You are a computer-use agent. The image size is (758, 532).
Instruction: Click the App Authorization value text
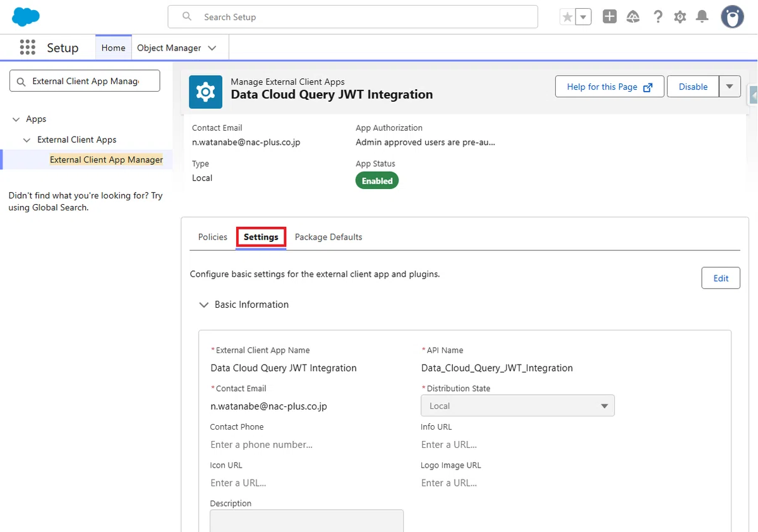[x=425, y=142]
